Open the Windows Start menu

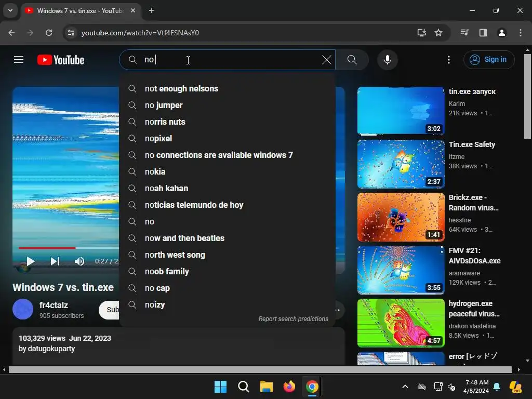[x=220, y=387]
